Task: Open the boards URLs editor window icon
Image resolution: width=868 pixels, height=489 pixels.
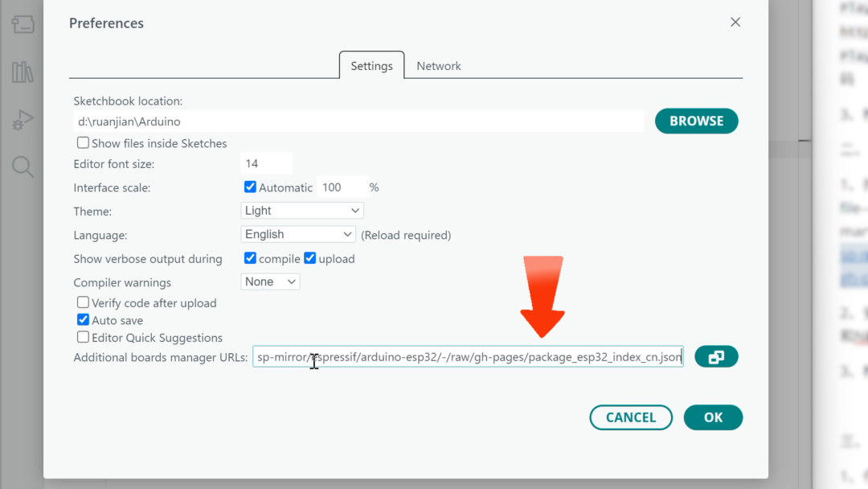Action: click(716, 356)
